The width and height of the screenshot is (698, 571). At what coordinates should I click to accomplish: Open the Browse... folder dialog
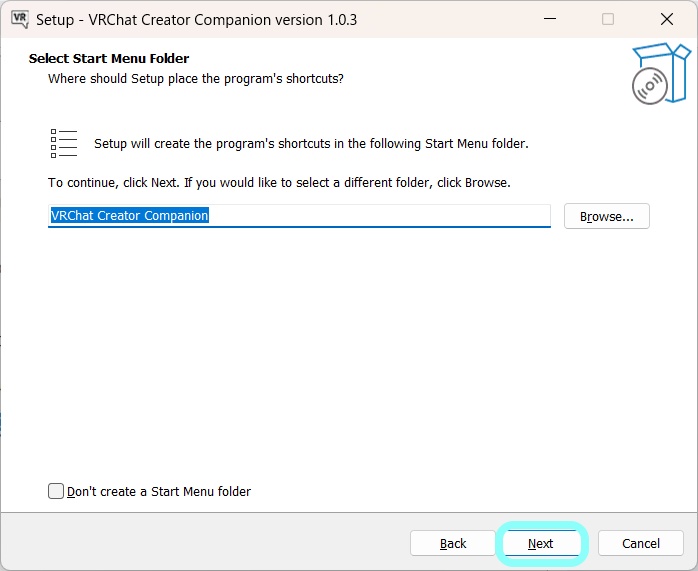[606, 216]
